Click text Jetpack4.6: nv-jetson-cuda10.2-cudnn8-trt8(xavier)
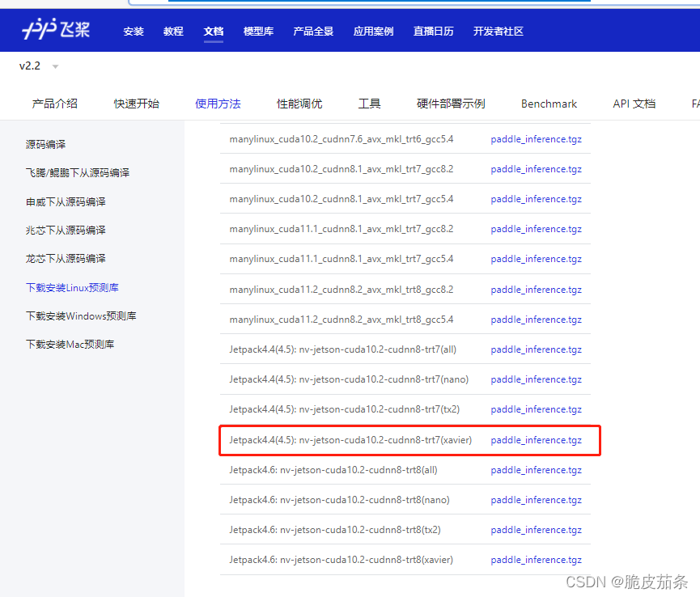 click(341, 560)
